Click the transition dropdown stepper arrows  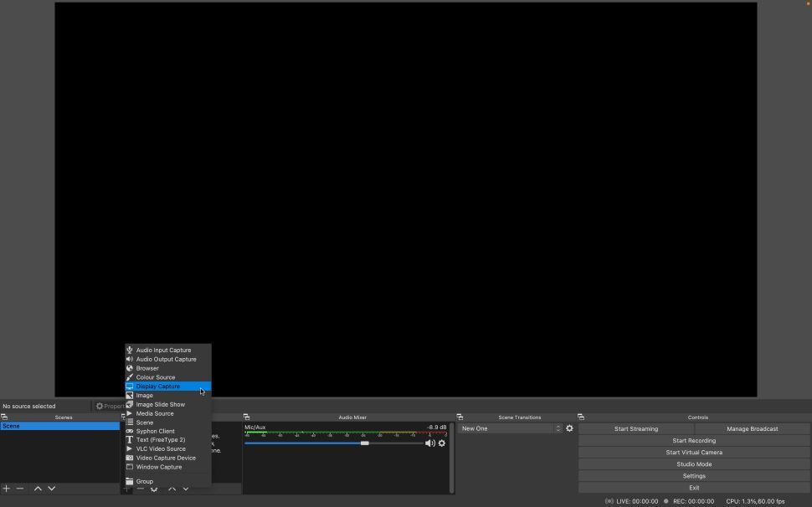[x=558, y=428]
